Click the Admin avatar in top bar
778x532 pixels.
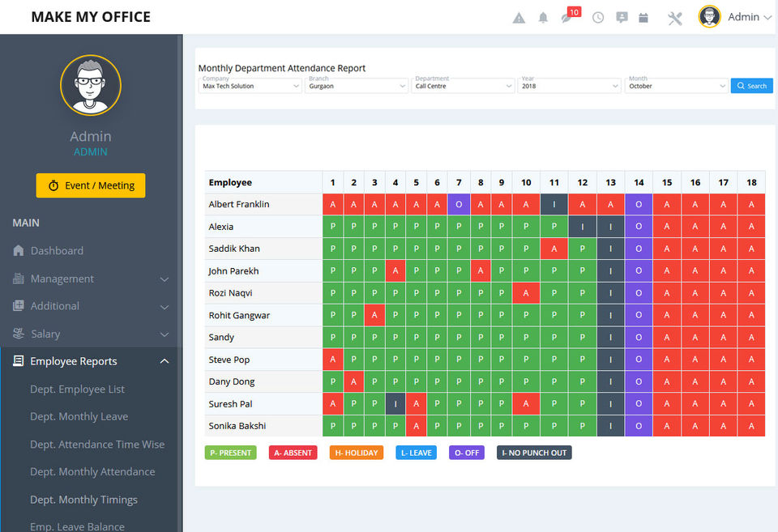[710, 17]
